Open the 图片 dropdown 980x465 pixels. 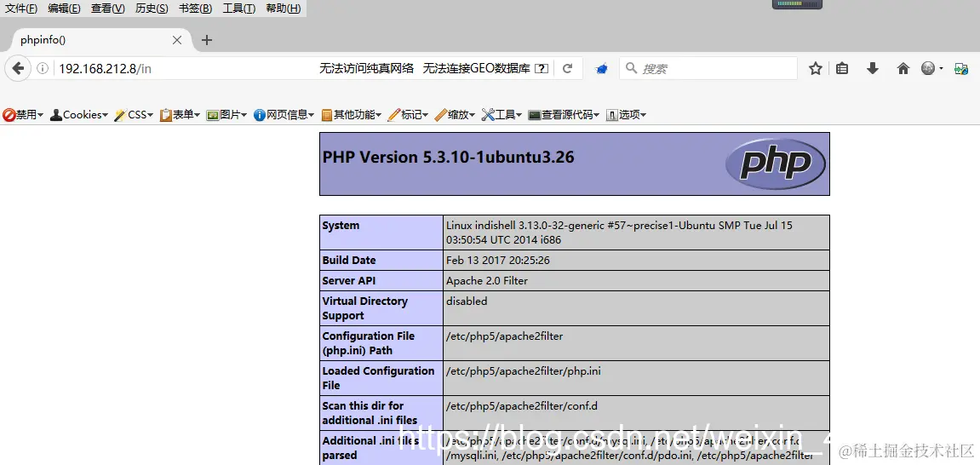(x=226, y=115)
